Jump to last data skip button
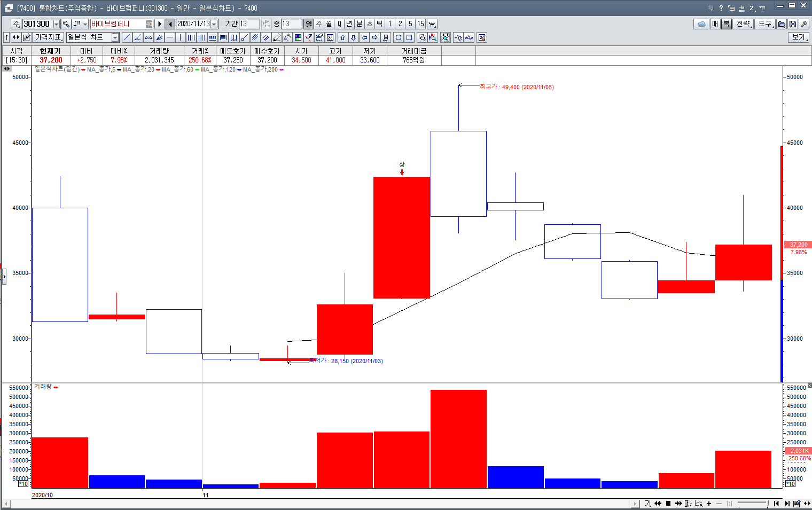This screenshot has height=510, width=812. [x=787, y=504]
